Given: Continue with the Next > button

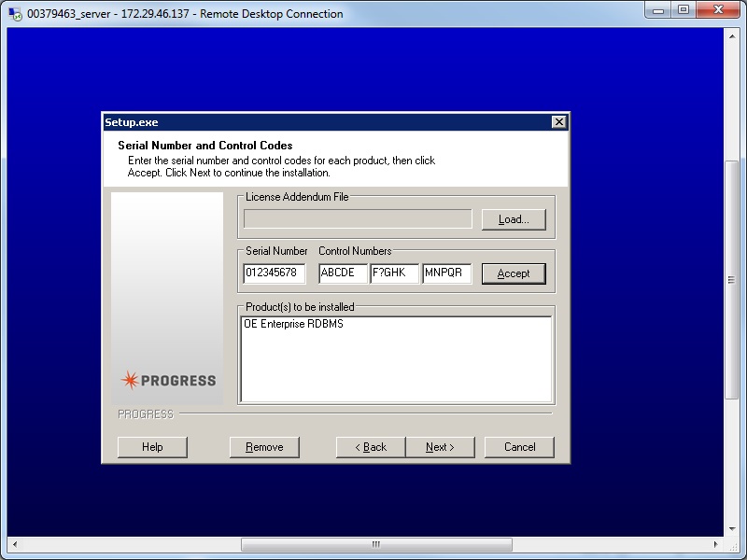Looking at the screenshot, I should [440, 447].
